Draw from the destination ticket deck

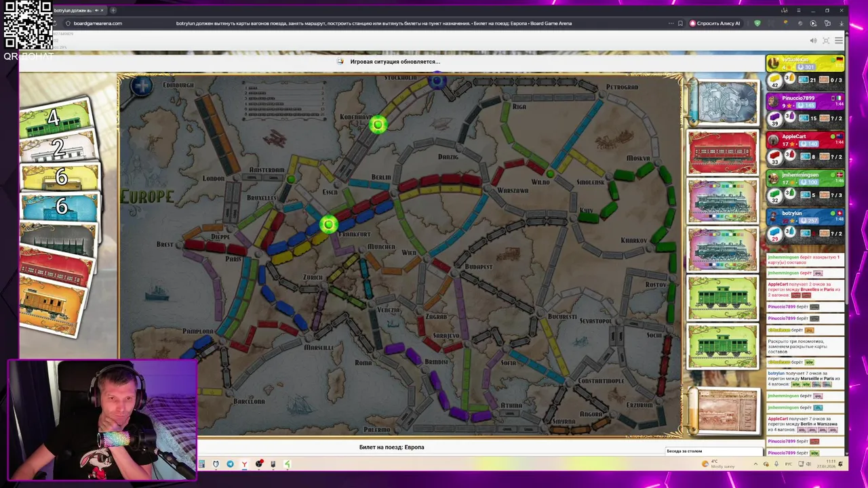[726, 411]
